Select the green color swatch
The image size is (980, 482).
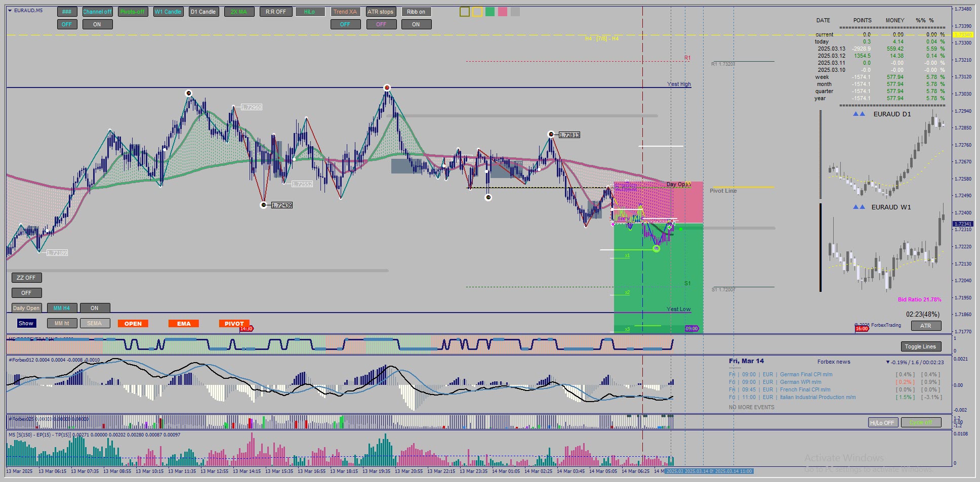(490, 12)
